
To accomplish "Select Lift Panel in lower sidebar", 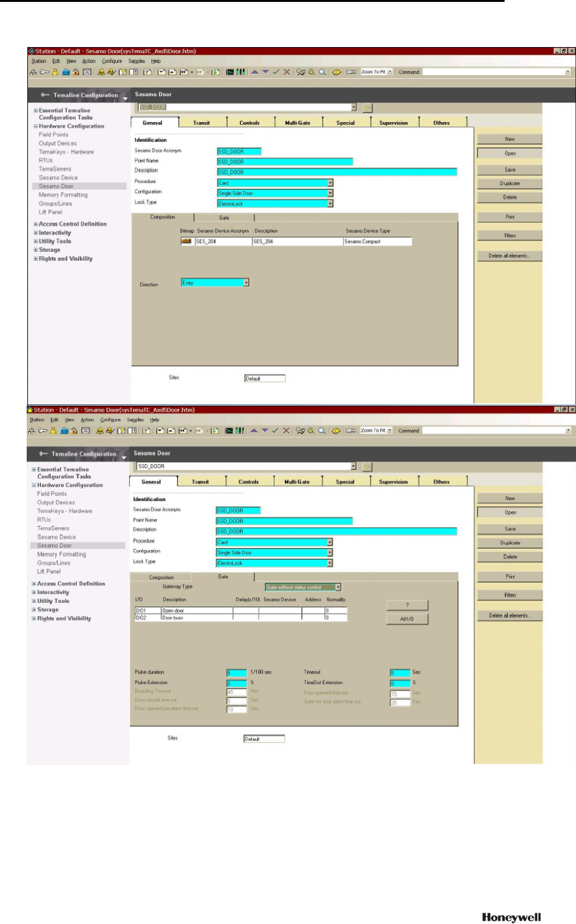I will tap(49, 572).
